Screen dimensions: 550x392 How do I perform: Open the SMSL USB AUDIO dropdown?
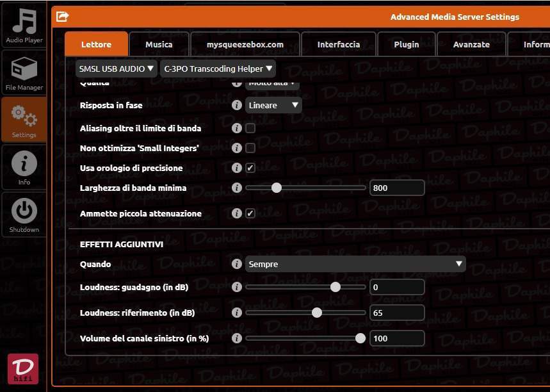[x=117, y=69]
